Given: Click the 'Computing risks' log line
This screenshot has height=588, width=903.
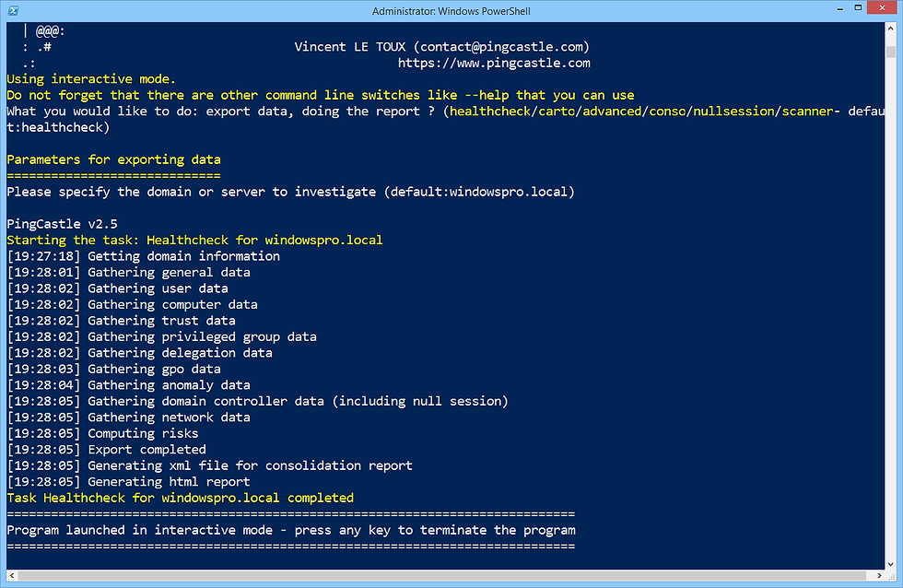Looking at the screenshot, I should pos(102,434).
